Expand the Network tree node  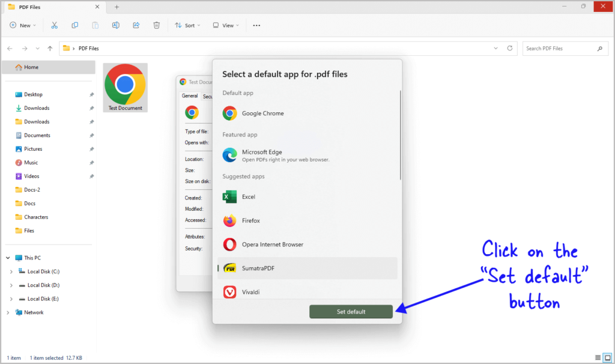[x=8, y=312]
